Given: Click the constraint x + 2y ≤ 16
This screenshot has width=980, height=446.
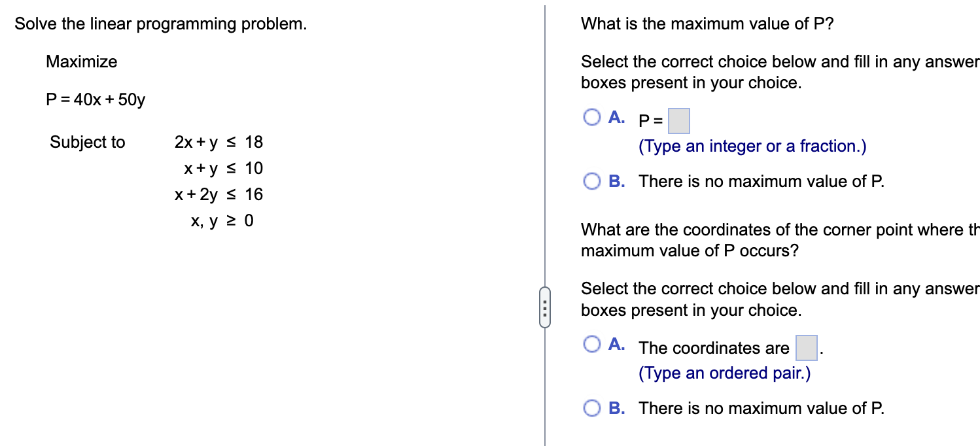Looking at the screenshot, I should 219,194.
